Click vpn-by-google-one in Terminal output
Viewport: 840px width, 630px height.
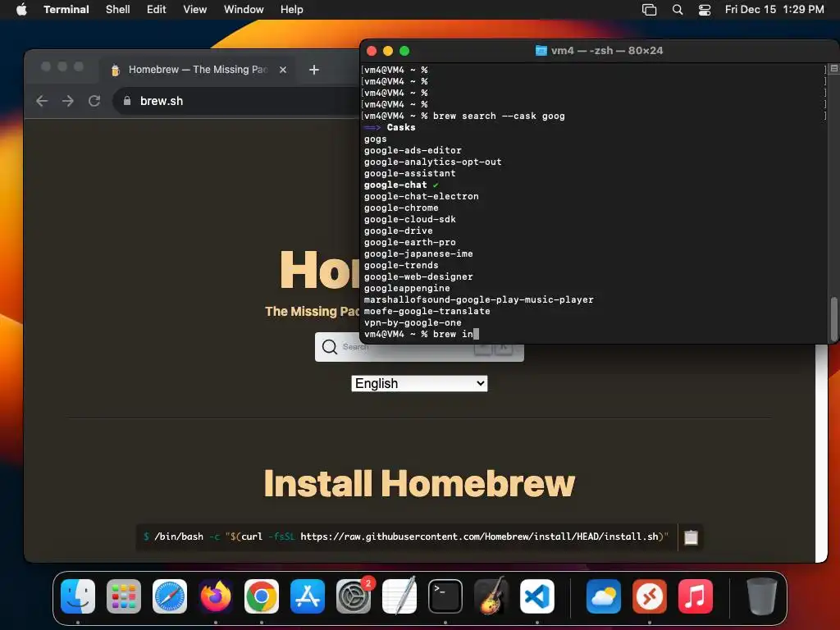point(413,322)
